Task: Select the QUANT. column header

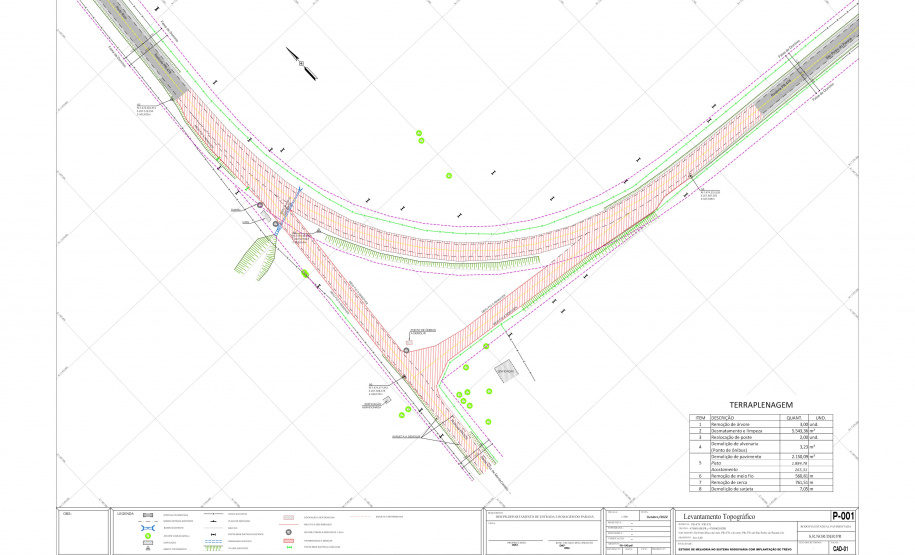Action: (x=796, y=417)
